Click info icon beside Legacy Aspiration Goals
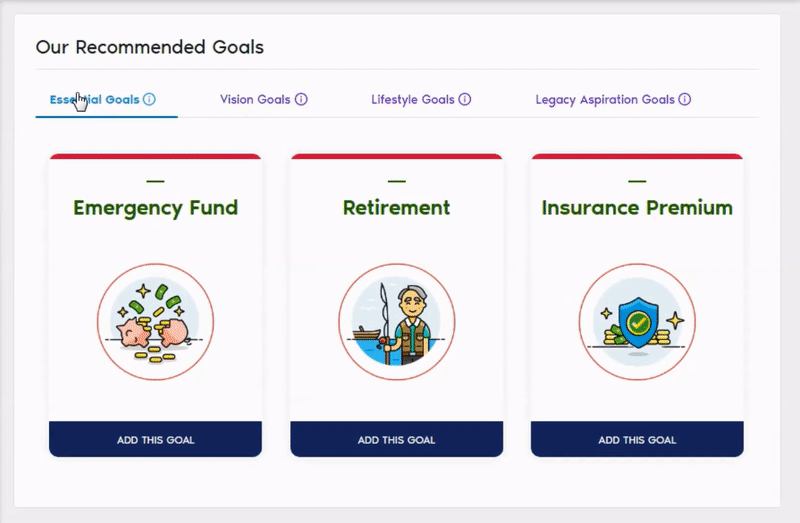The image size is (800, 523). pos(685,100)
